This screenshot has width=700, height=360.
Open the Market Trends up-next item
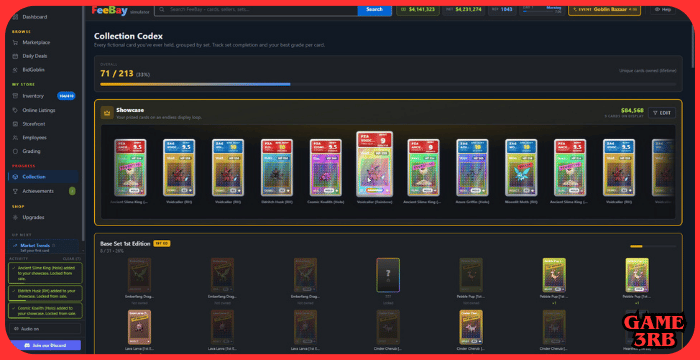click(x=43, y=247)
